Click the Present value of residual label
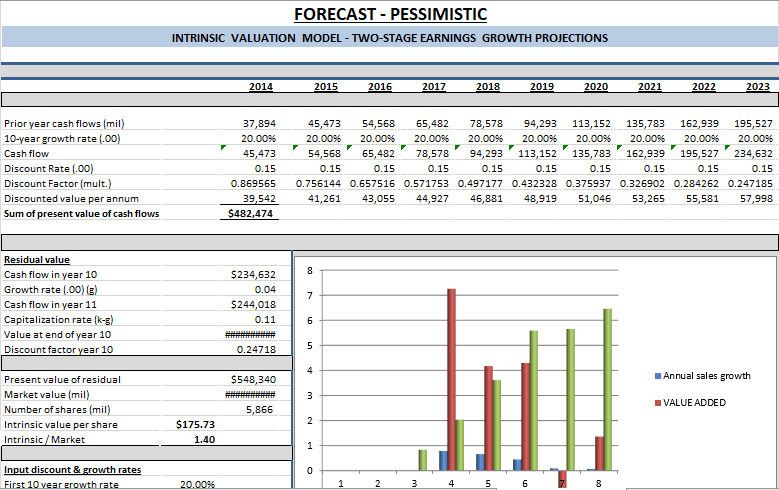The image size is (779, 490). point(62,379)
